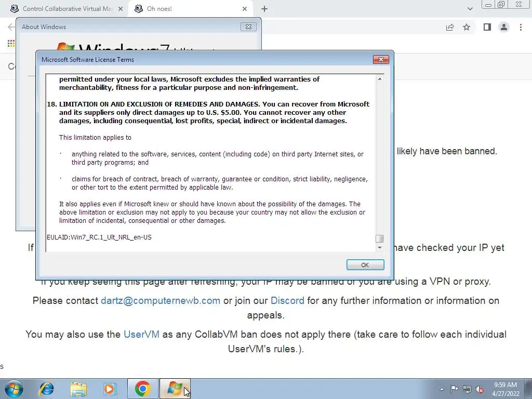Open Action Center flag icon
This screenshot has height=399, width=532.
454,389
